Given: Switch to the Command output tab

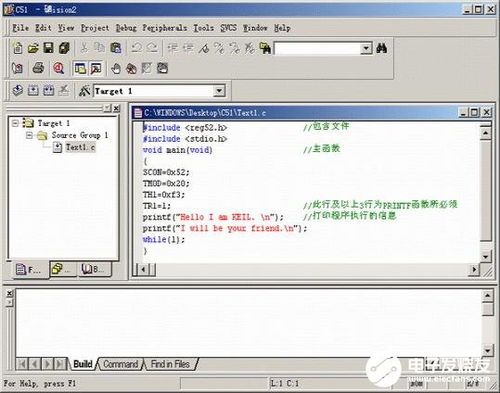Looking at the screenshot, I should click(x=120, y=364).
